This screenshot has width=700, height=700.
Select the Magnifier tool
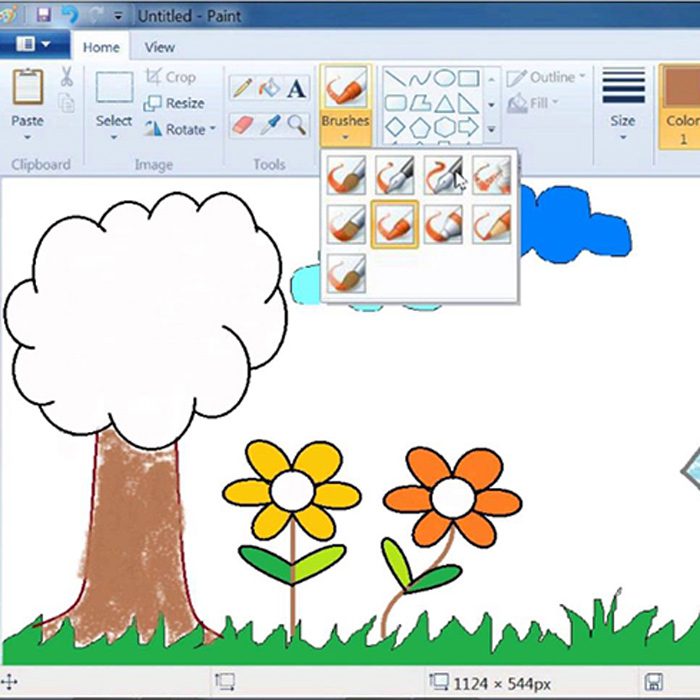pos(296,125)
